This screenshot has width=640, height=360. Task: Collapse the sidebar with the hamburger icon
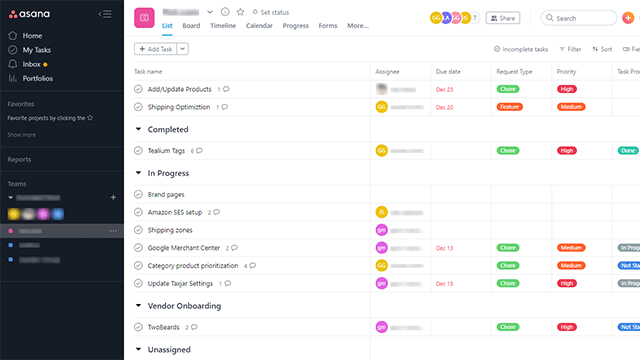pyautogui.click(x=105, y=14)
